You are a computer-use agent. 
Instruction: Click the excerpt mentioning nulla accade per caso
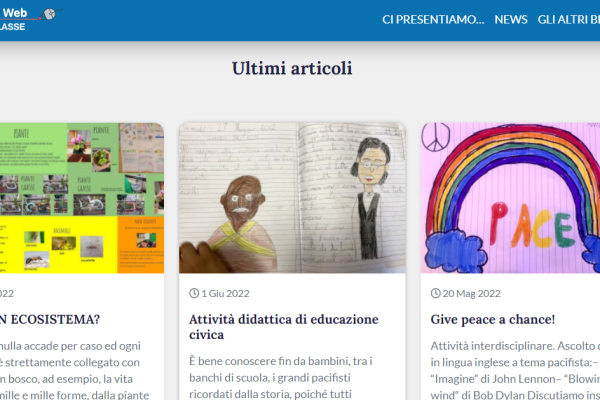click(75, 370)
